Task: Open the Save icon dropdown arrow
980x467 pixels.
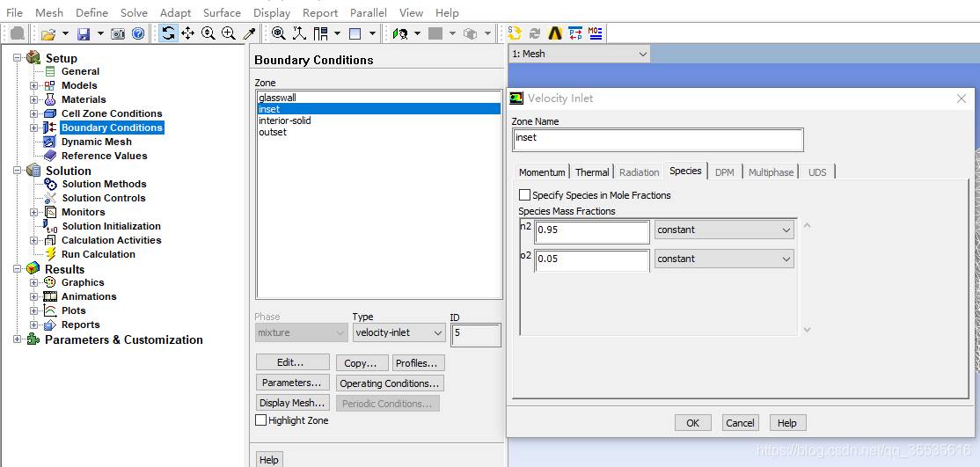Action: (101, 33)
